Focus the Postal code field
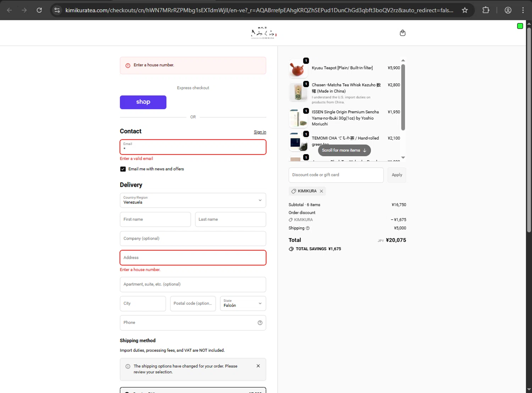The height and width of the screenshot is (393, 532). tap(193, 304)
